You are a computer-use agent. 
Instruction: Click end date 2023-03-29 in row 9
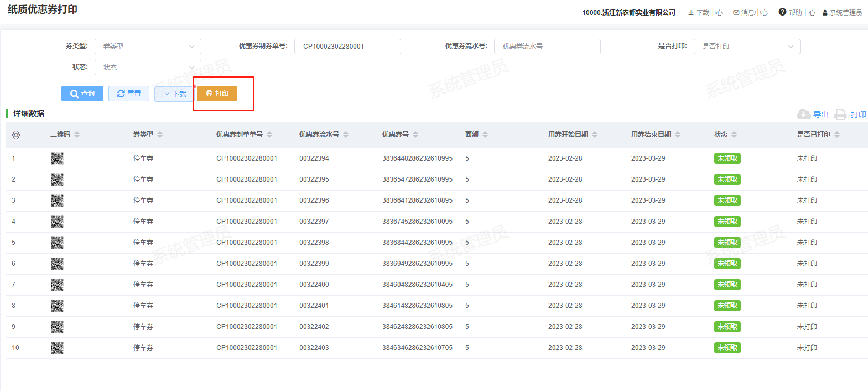pyautogui.click(x=648, y=327)
